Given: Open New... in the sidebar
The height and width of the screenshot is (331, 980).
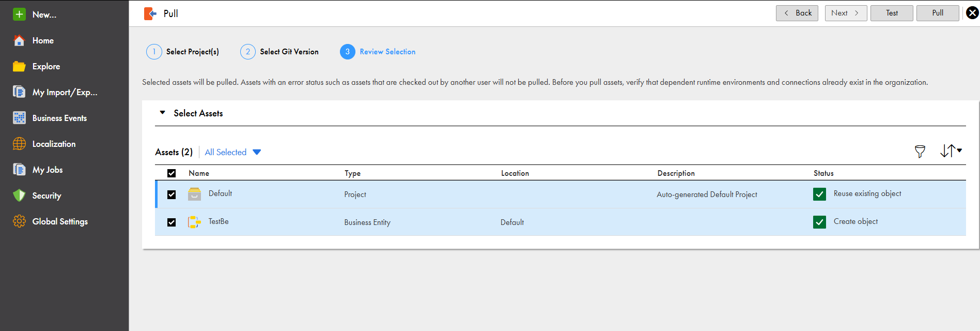Looking at the screenshot, I should [44, 14].
